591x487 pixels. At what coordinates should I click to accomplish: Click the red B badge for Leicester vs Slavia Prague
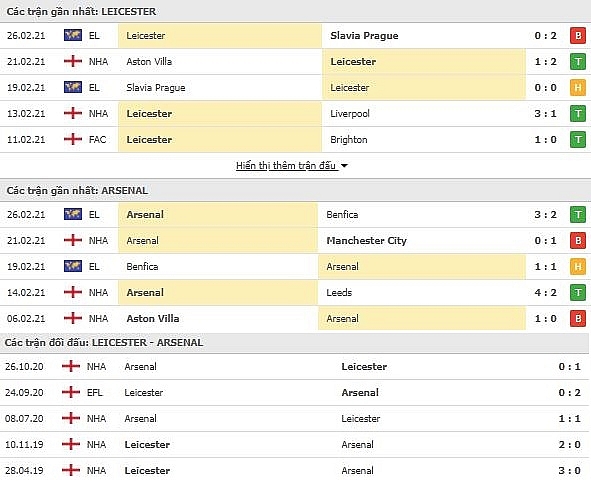(578, 36)
